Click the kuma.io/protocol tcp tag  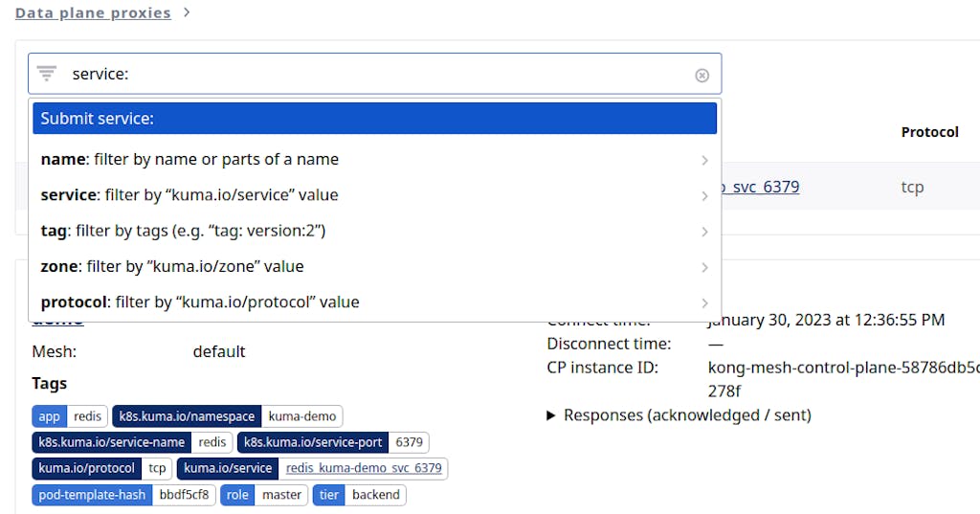[102, 468]
